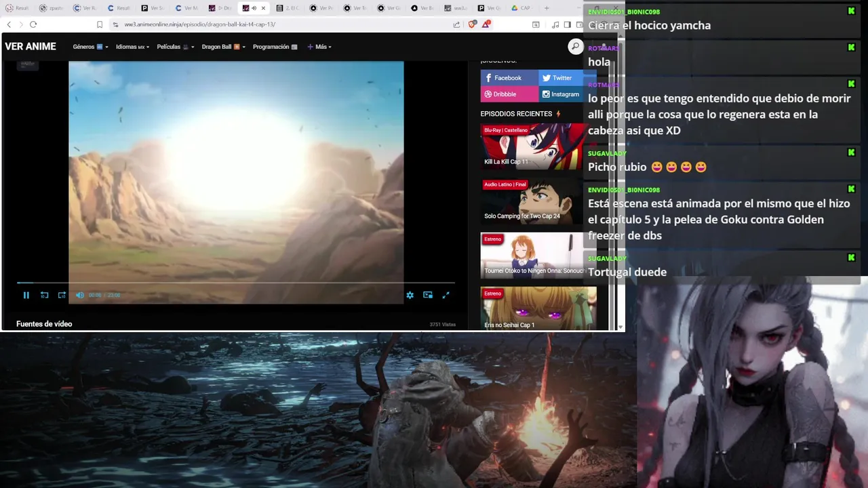Image resolution: width=868 pixels, height=488 pixels.
Task: Rewind the video 10 seconds
Action: [x=44, y=295]
